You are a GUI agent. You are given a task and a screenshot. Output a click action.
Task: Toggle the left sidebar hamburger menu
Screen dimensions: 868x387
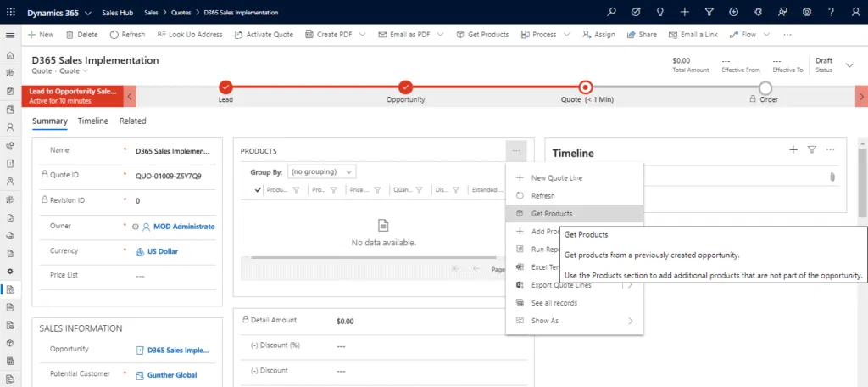[10, 35]
